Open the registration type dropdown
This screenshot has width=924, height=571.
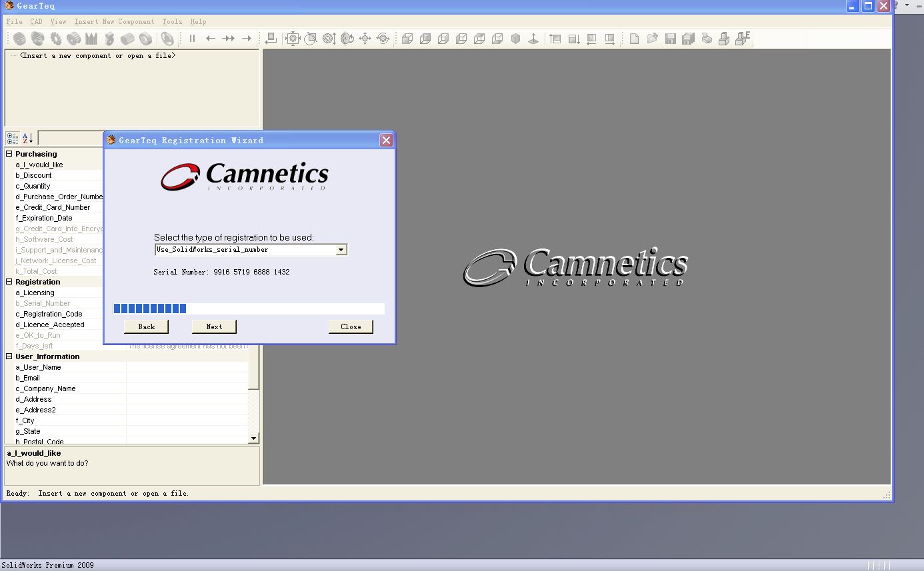pyautogui.click(x=341, y=250)
